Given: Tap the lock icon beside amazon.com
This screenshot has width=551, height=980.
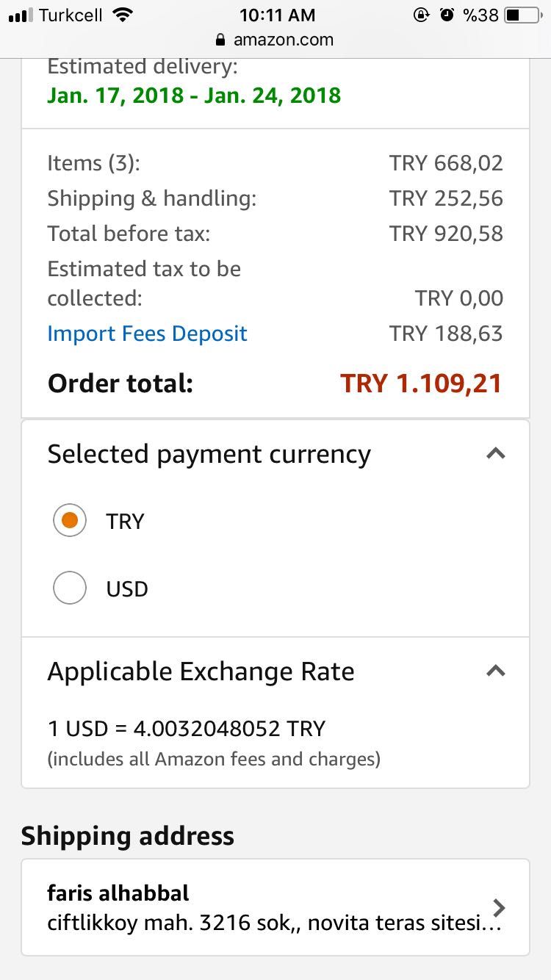Looking at the screenshot, I should pos(219,40).
